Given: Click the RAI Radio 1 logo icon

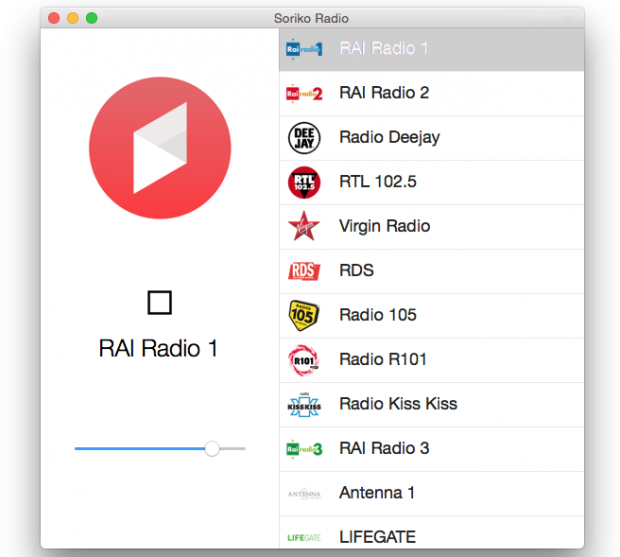Looking at the screenshot, I should 304,49.
